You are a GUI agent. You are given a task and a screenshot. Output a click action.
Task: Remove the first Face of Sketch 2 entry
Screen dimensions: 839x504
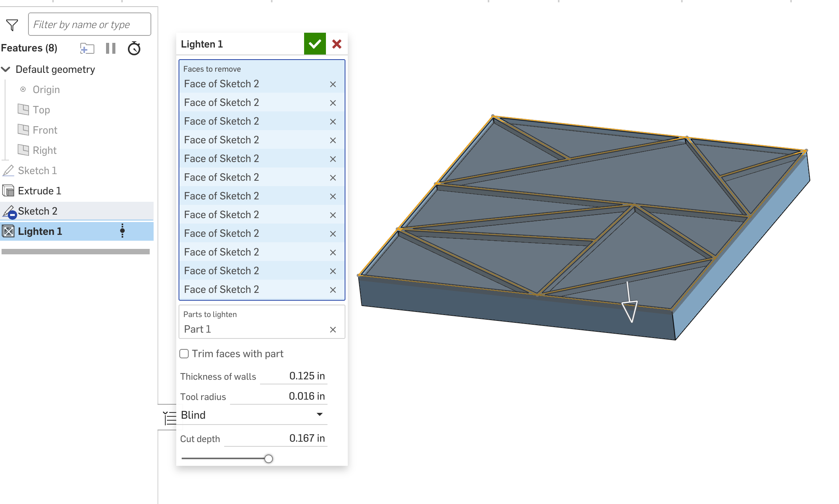pyautogui.click(x=333, y=84)
